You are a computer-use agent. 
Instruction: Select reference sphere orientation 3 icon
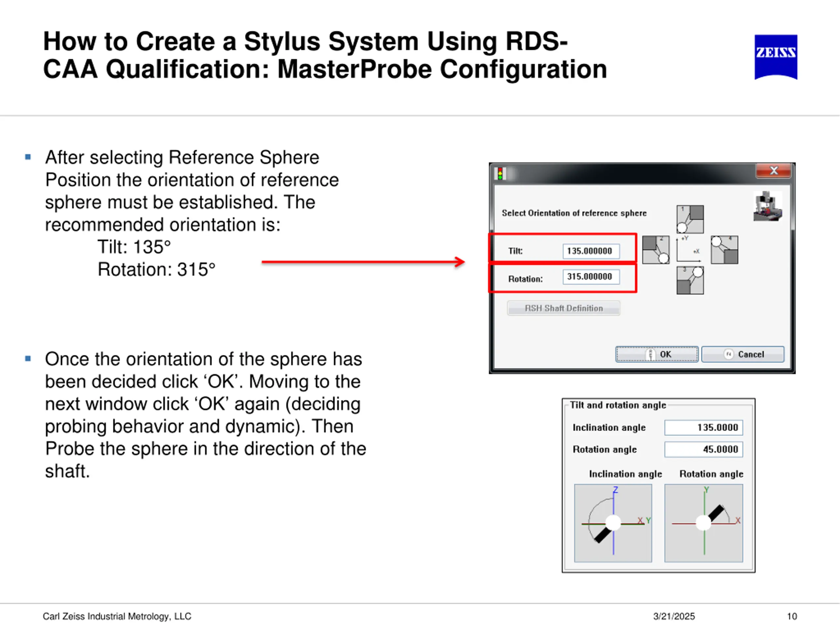(x=690, y=280)
